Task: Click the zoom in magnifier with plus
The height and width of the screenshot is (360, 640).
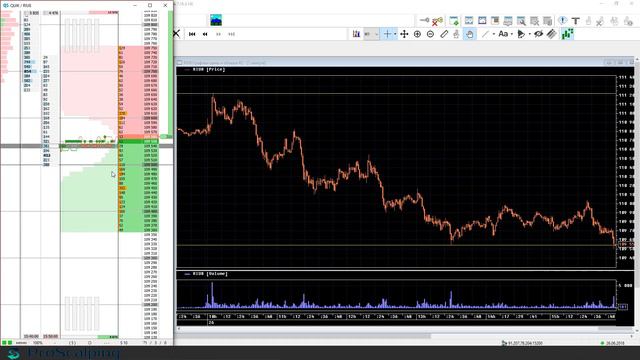Action: (x=417, y=34)
